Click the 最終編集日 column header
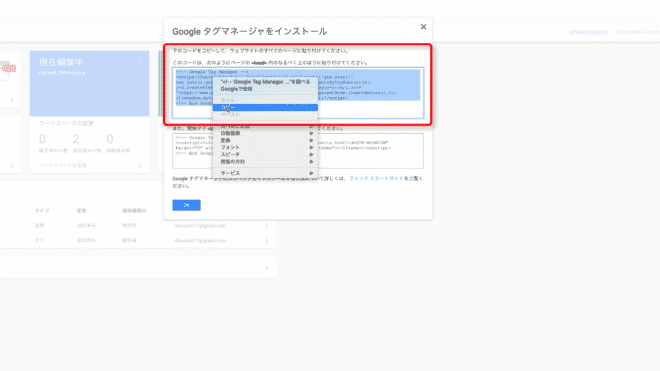This screenshot has height=371, width=660. (134, 211)
